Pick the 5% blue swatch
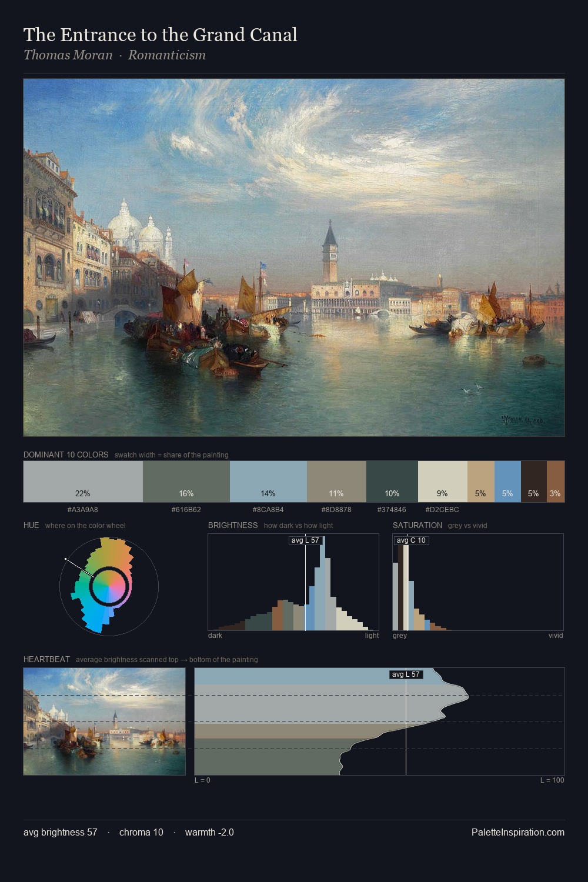588x882 pixels. 508,481
